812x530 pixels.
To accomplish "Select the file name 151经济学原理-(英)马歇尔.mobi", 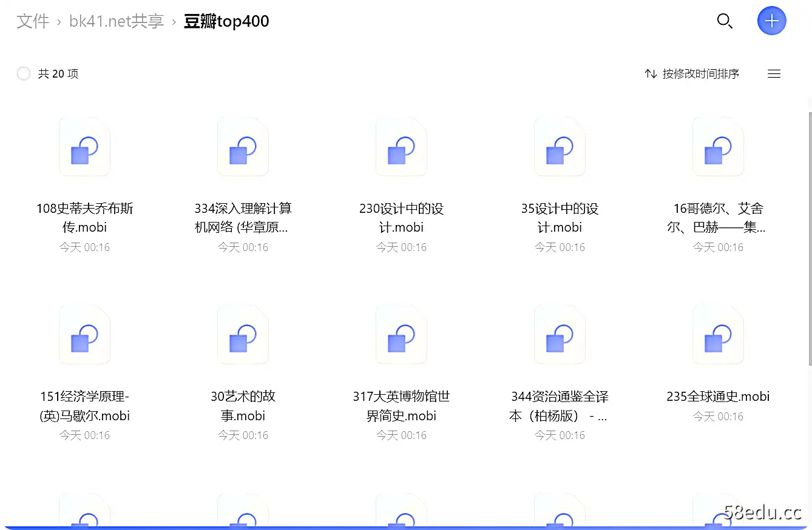I will click(84, 406).
